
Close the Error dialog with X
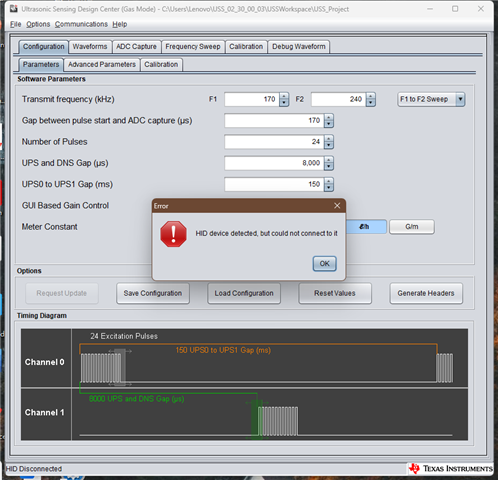337,206
